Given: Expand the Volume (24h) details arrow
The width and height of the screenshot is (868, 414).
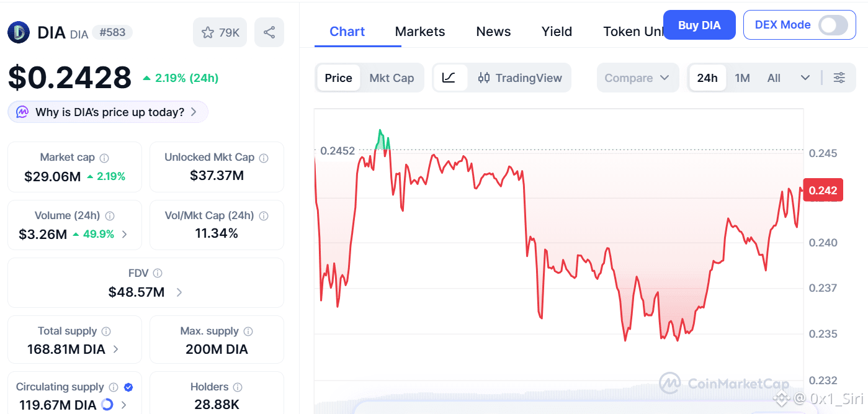Looking at the screenshot, I should [125, 234].
